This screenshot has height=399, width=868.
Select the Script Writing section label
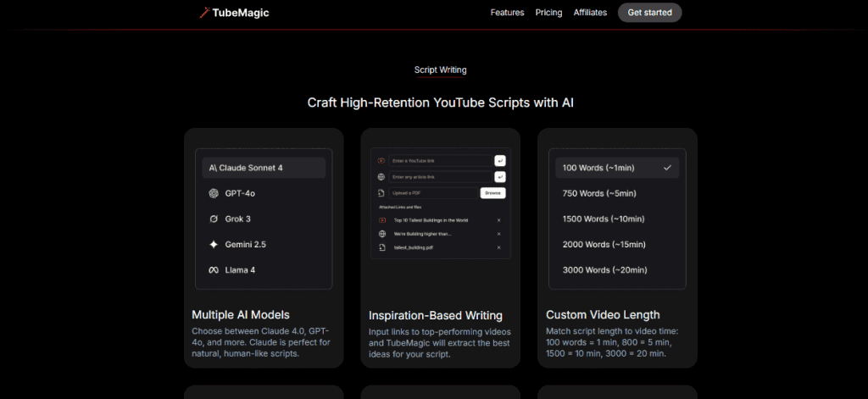click(x=440, y=70)
